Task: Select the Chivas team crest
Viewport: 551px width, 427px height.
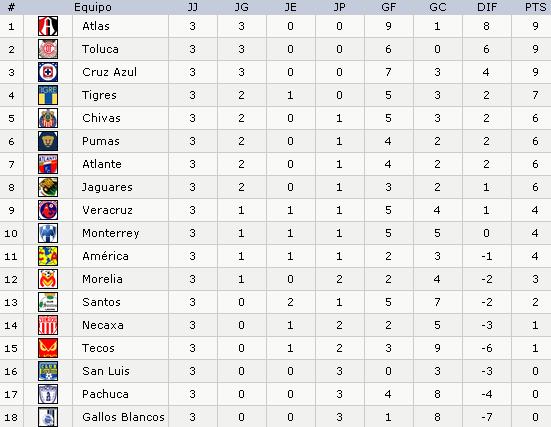Action: [48, 118]
